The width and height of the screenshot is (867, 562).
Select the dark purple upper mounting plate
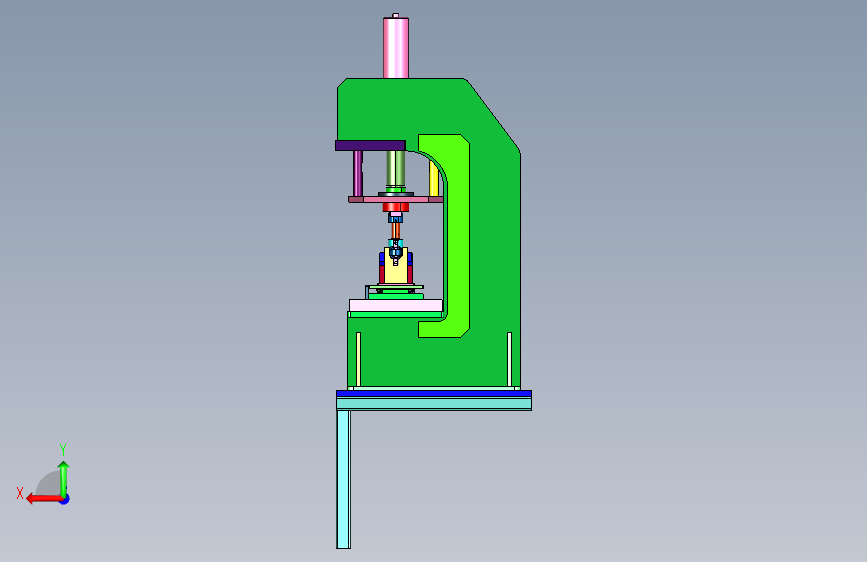370,145
